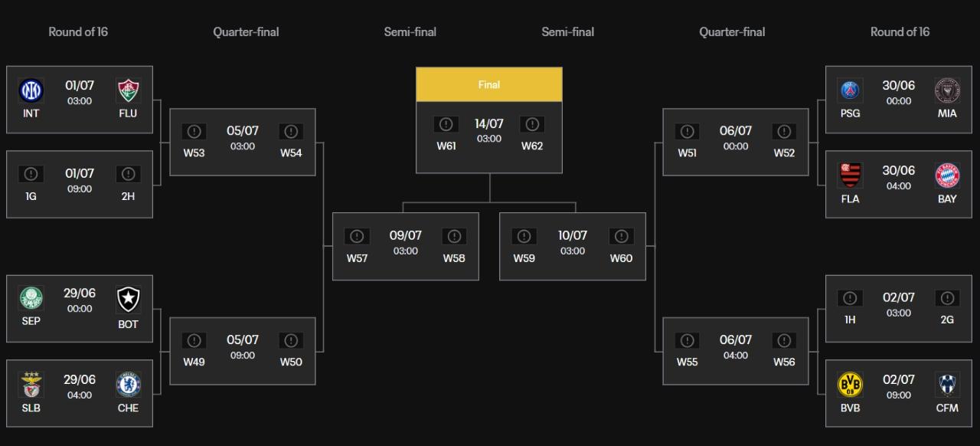Click the Fluminense club crest

tap(128, 90)
